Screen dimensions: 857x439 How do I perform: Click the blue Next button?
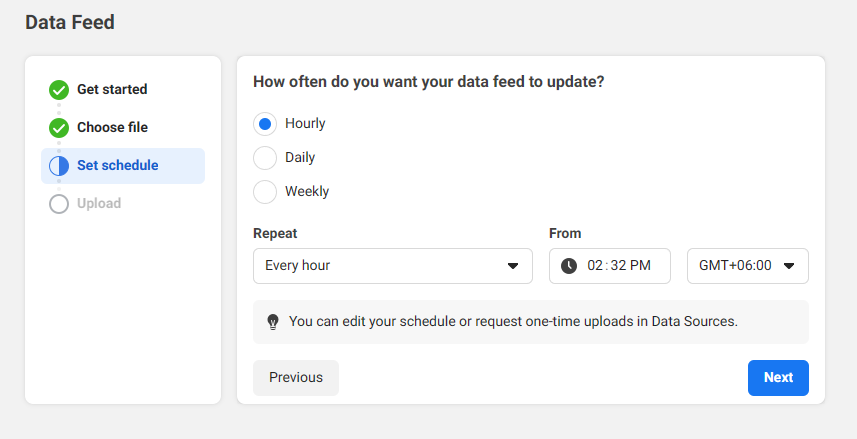point(778,378)
